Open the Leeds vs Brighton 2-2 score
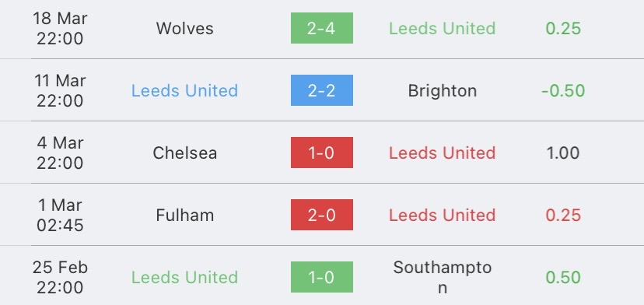644x305 pixels. pyautogui.click(x=321, y=90)
